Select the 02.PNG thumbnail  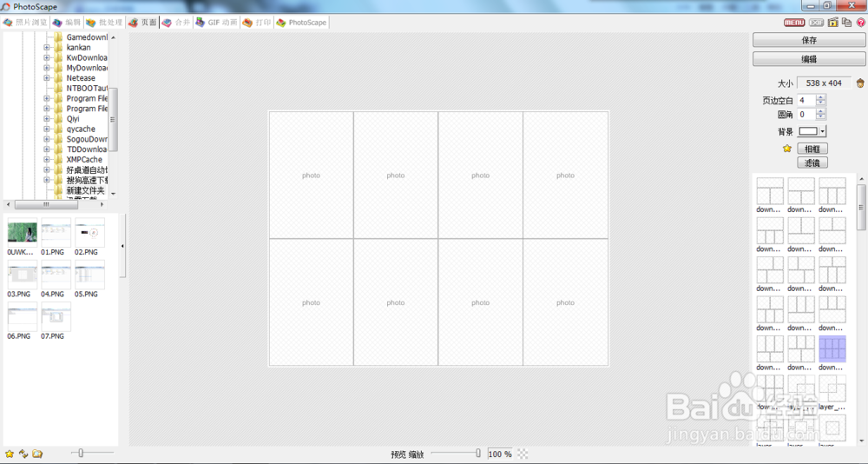tap(89, 233)
